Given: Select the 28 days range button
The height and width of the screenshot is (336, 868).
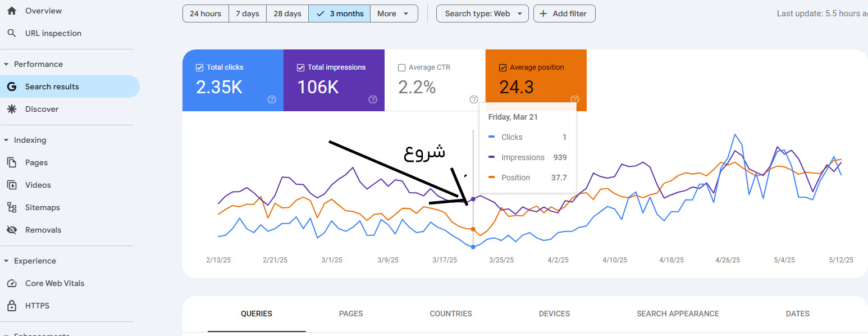Looking at the screenshot, I should [x=287, y=13].
